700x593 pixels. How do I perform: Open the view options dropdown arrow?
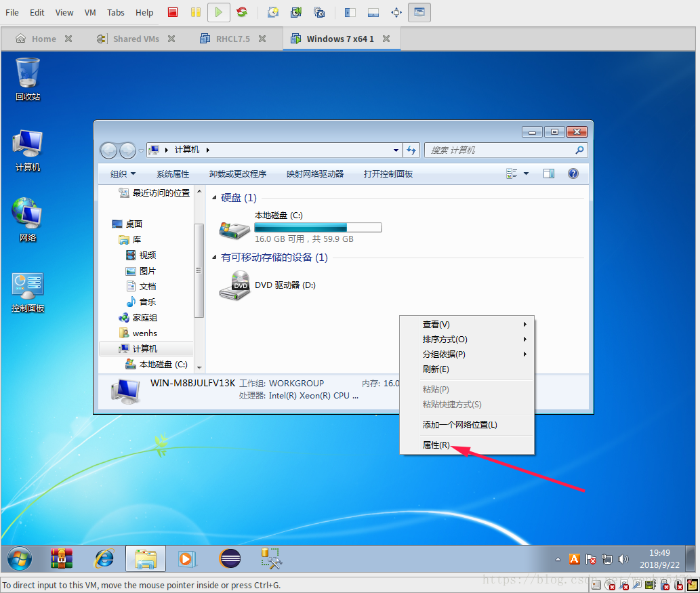point(527,173)
